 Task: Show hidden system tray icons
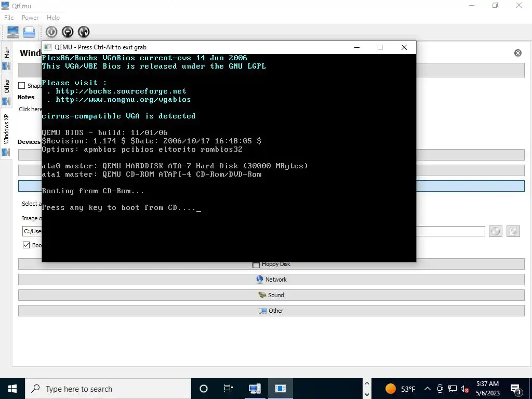[x=428, y=389]
